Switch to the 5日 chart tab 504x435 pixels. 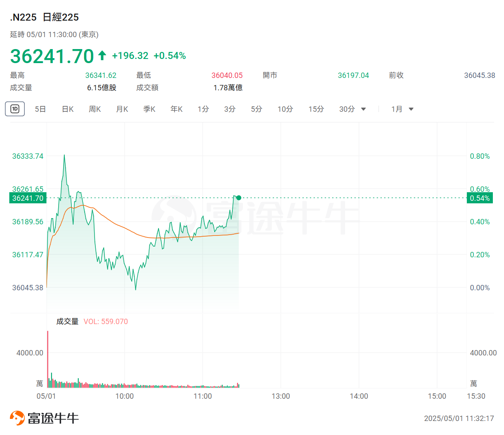[x=40, y=109]
